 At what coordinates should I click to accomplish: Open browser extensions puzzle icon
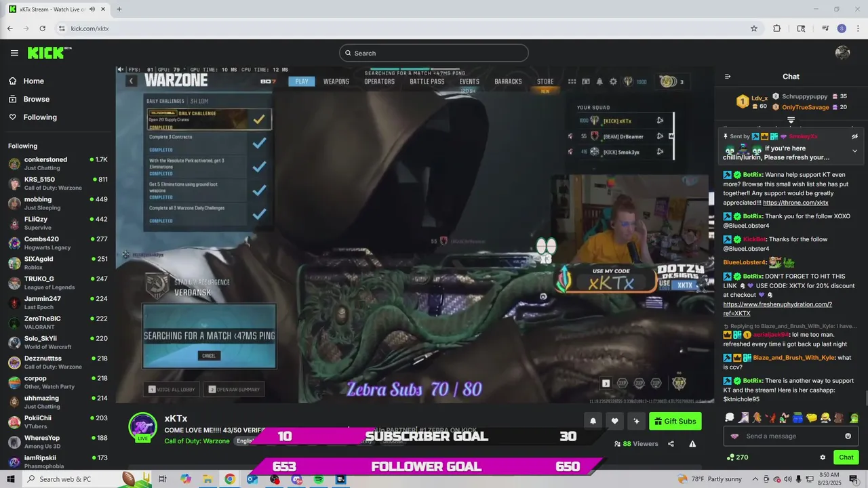tap(777, 28)
